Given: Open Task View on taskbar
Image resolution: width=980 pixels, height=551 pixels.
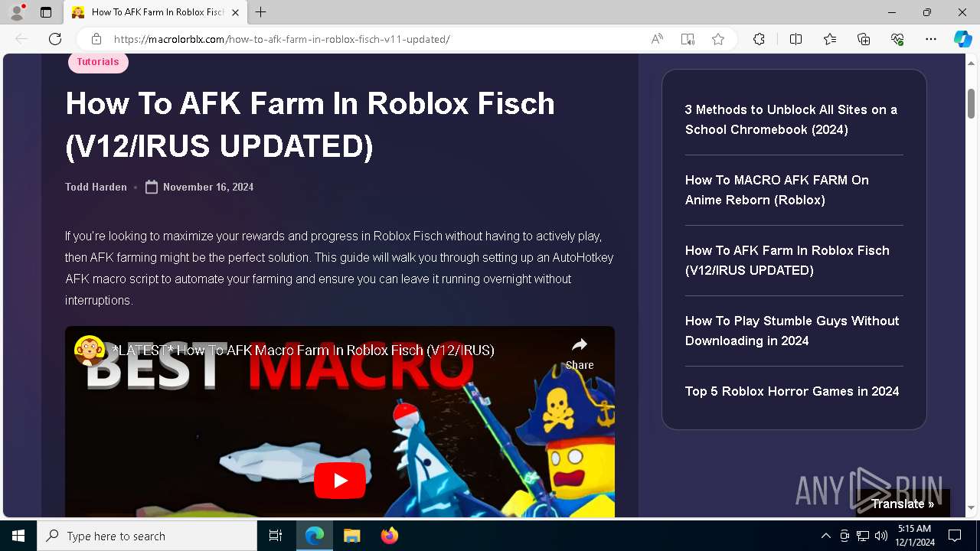Looking at the screenshot, I should [276, 536].
